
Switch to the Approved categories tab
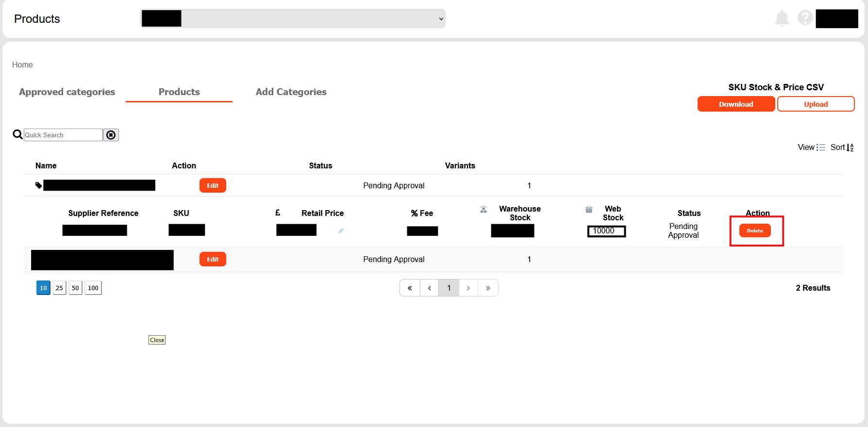[x=67, y=92]
